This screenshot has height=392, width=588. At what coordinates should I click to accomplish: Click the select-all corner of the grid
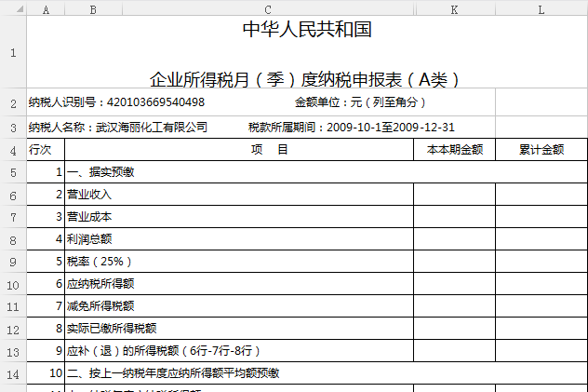[x=13, y=8]
